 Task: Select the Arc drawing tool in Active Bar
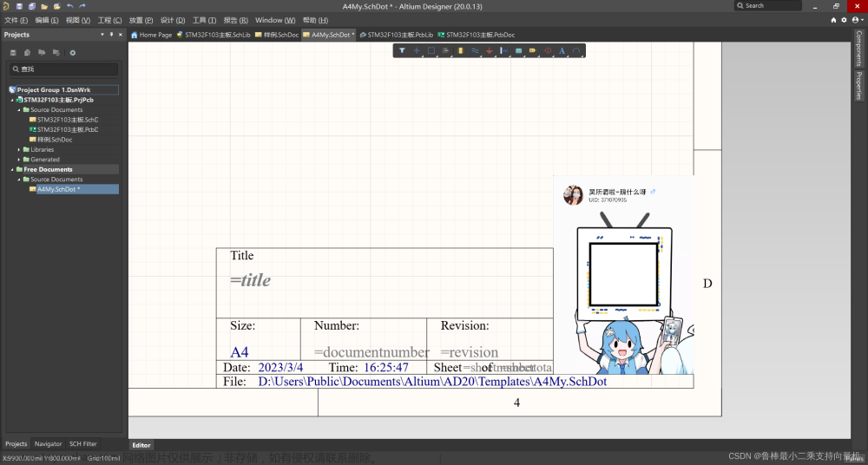click(576, 51)
